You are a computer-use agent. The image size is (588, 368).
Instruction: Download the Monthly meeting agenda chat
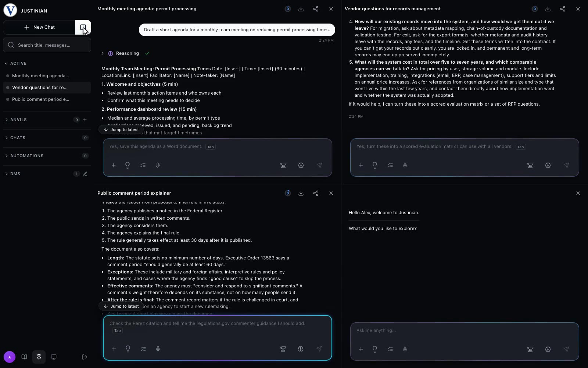point(301,9)
